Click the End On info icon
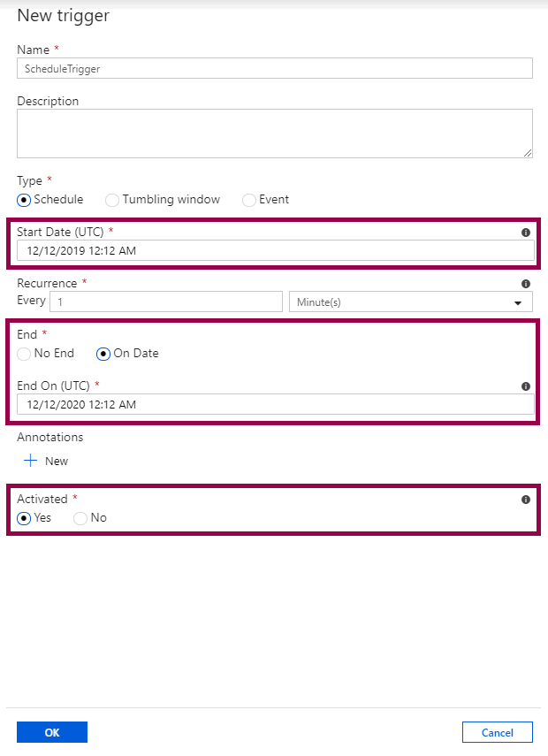 click(525, 386)
